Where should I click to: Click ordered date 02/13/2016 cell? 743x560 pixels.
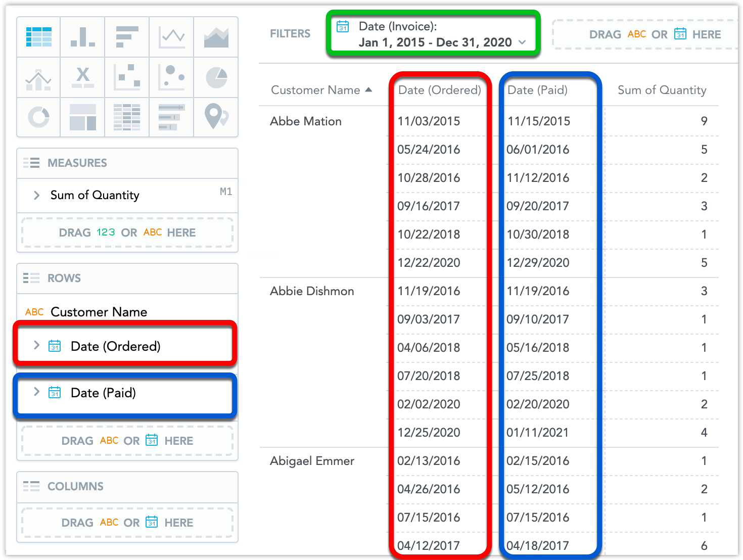(x=429, y=461)
